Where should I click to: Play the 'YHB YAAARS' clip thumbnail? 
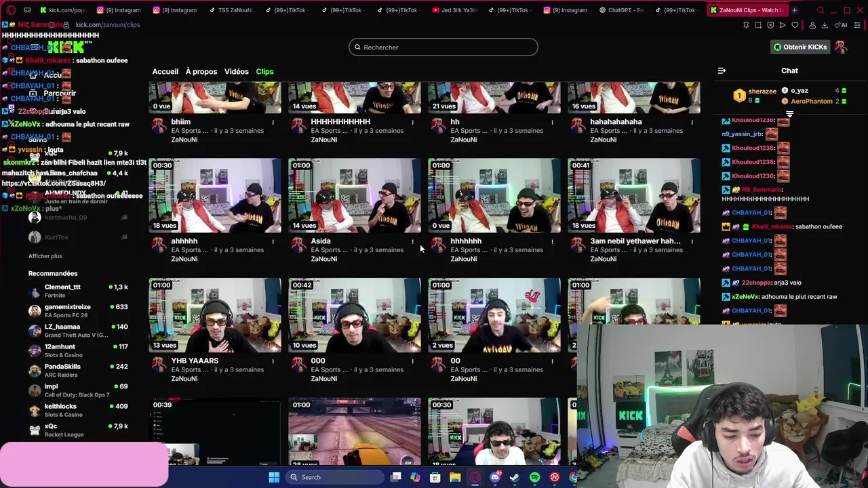click(x=215, y=315)
